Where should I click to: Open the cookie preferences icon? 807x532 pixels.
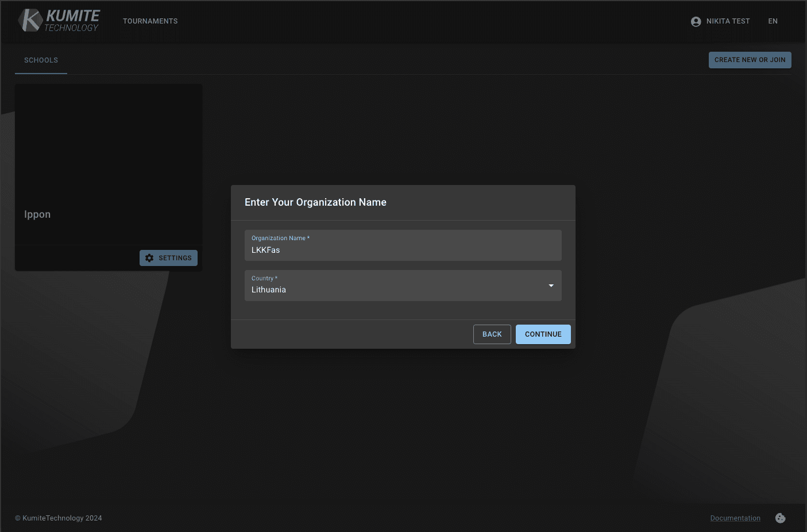(x=780, y=518)
